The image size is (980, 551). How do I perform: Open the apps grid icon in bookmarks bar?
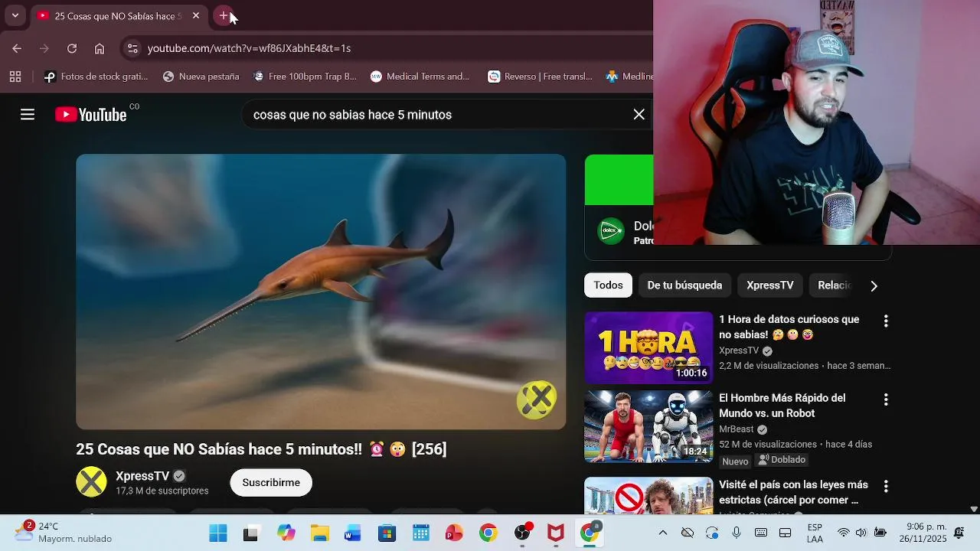tap(15, 77)
